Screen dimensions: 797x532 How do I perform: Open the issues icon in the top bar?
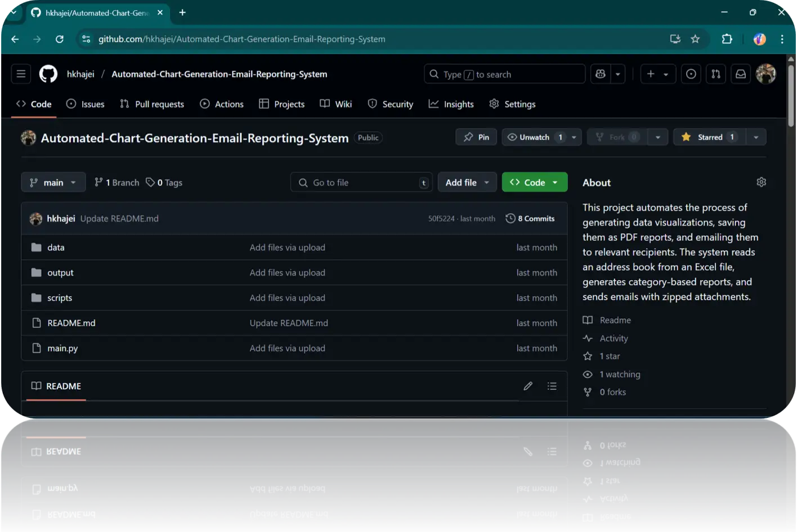(x=691, y=74)
